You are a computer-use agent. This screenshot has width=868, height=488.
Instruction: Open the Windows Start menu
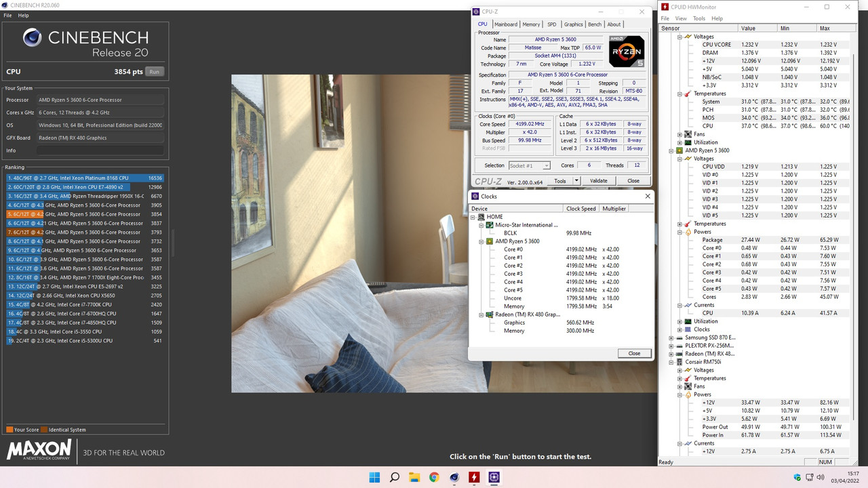pos(374,477)
